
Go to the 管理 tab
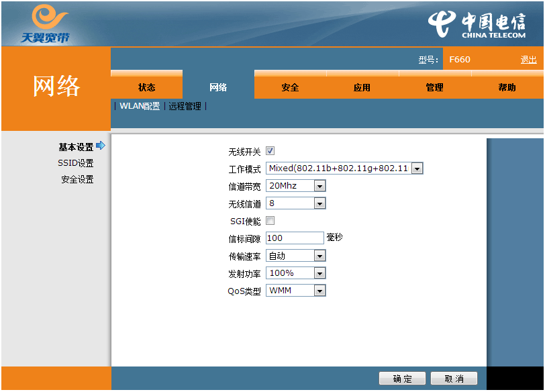coord(434,87)
